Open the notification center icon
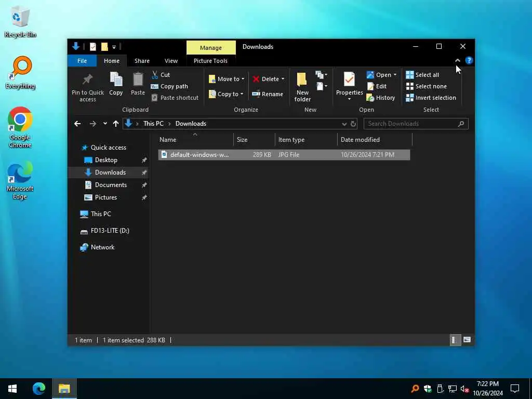The width and height of the screenshot is (532, 399). [x=515, y=389]
